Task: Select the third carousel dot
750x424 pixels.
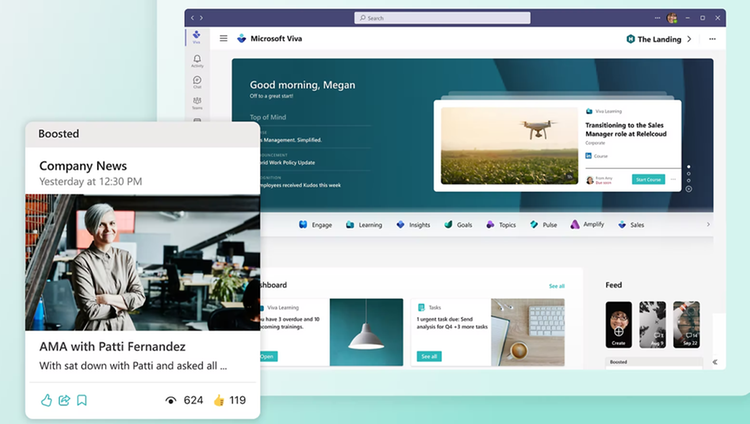Action: 689,180
